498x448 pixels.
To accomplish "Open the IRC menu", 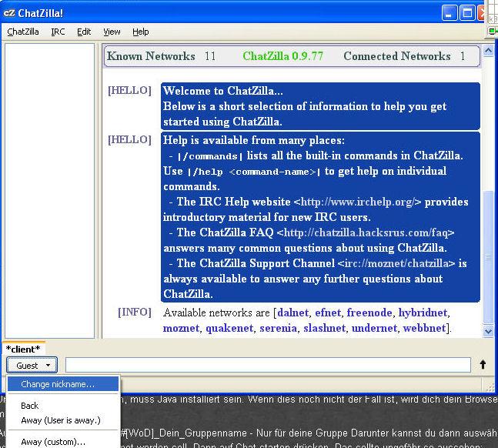I will pyautogui.click(x=58, y=32).
